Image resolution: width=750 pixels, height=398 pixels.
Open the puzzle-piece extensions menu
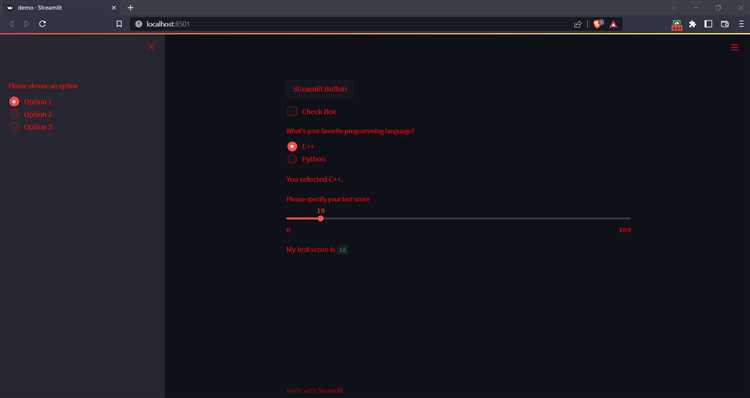(x=692, y=24)
